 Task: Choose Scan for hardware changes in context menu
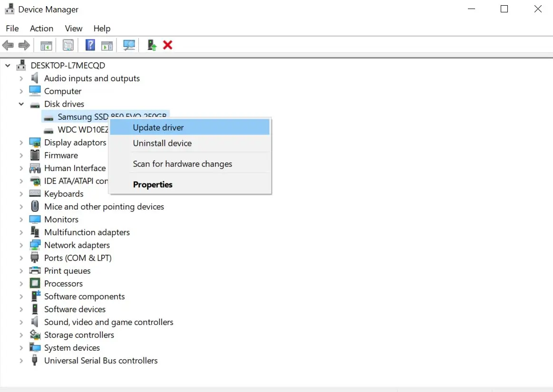[190, 164]
